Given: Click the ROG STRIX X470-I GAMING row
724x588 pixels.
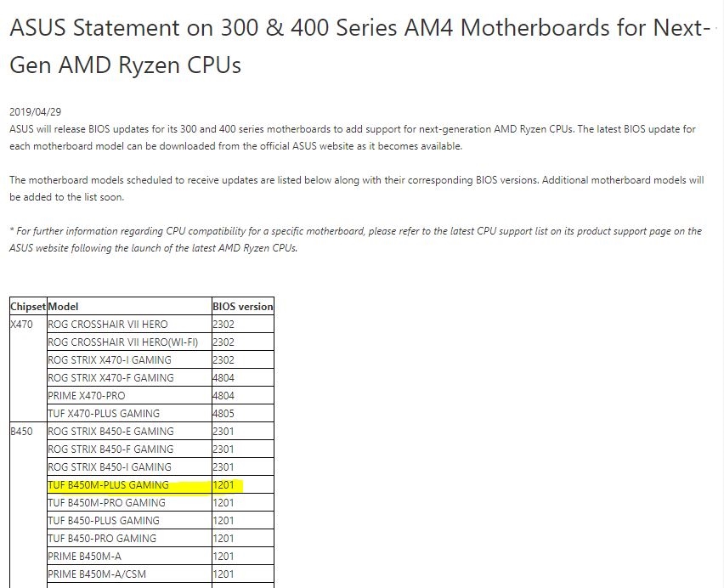Looking at the screenshot, I should (x=110, y=359).
